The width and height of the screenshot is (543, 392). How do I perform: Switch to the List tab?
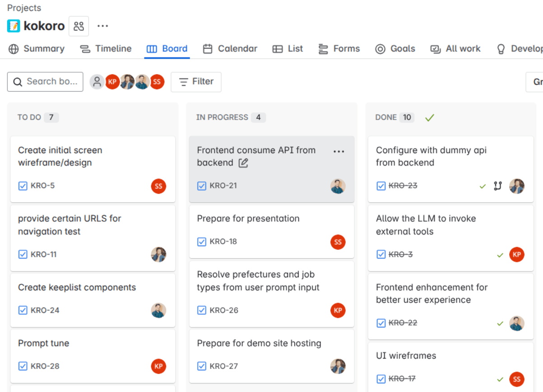tap(288, 49)
